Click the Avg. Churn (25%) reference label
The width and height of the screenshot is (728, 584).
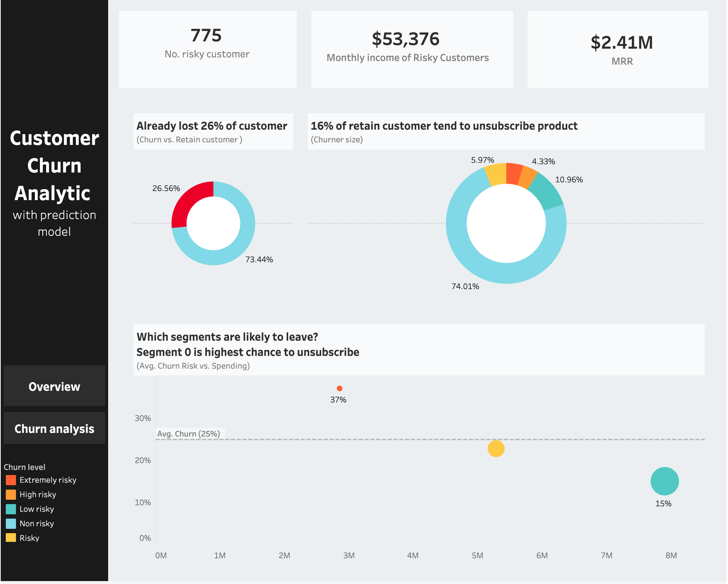[x=189, y=434]
